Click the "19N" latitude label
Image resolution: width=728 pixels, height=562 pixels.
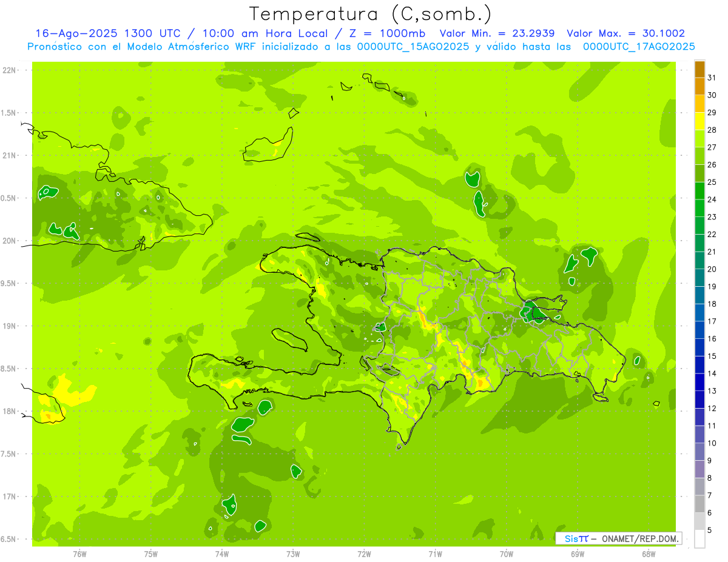pyautogui.click(x=10, y=326)
